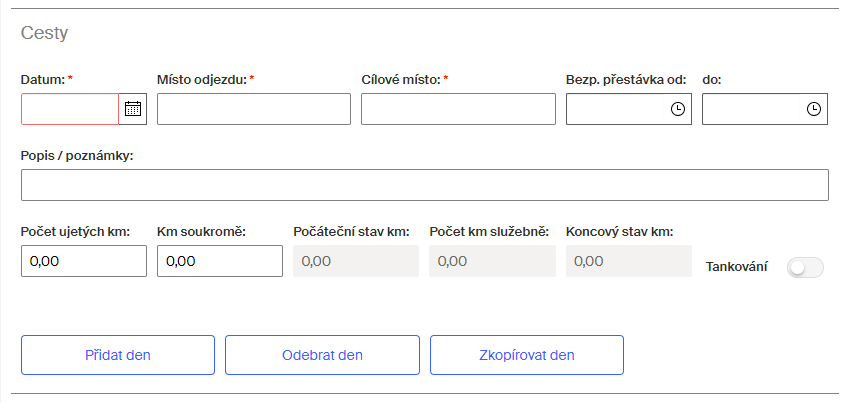Click the greyed Počáteční stav km field
This screenshot has width=849, height=403.
[356, 261]
